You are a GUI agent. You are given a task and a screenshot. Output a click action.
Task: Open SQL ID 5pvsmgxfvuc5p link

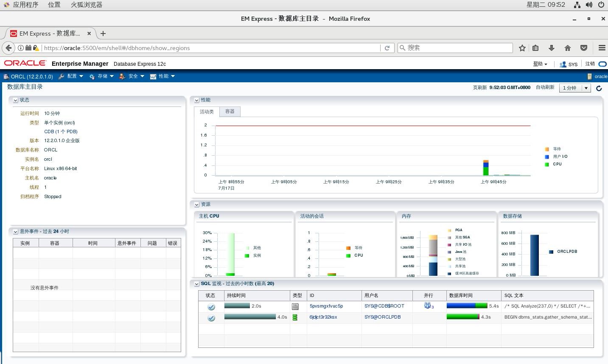(x=326, y=306)
